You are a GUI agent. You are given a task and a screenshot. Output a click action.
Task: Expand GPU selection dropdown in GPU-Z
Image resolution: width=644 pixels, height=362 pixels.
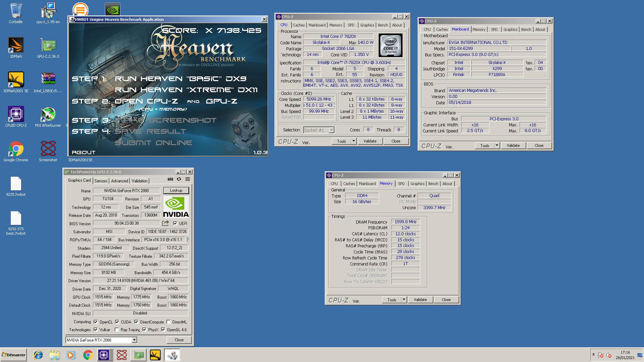click(134, 340)
